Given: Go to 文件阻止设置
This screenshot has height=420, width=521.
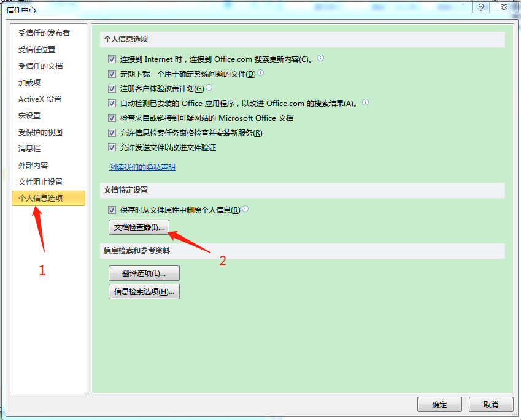Looking at the screenshot, I should click(x=41, y=182).
